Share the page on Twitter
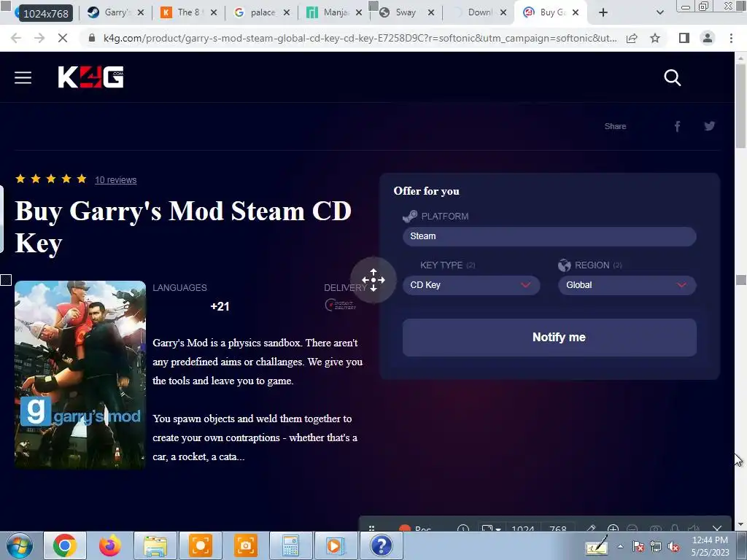Image resolution: width=747 pixels, height=560 pixels. [x=709, y=126]
